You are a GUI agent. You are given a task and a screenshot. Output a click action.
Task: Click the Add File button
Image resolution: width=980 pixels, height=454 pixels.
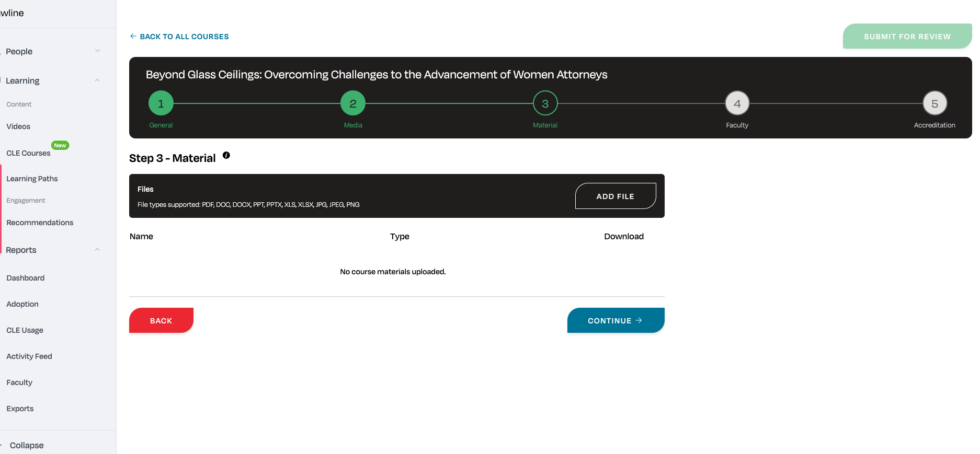pyautogui.click(x=616, y=196)
